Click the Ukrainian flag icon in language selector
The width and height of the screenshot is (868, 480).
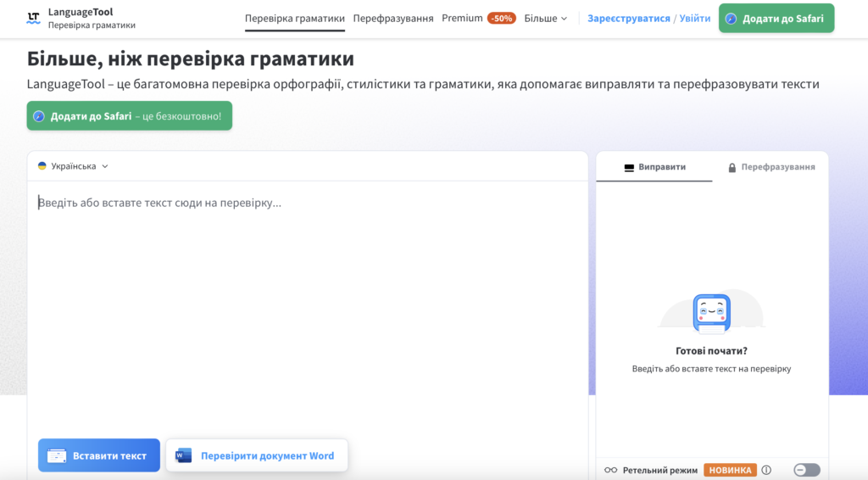click(x=42, y=166)
